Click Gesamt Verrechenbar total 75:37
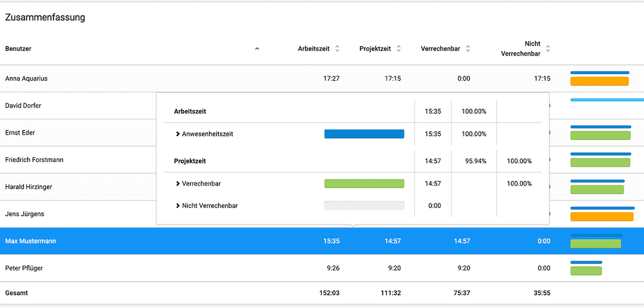This screenshot has width=644, height=307. [x=462, y=293]
